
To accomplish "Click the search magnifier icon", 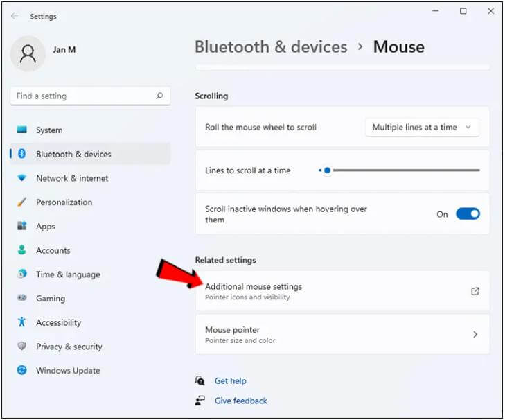I will (x=159, y=96).
